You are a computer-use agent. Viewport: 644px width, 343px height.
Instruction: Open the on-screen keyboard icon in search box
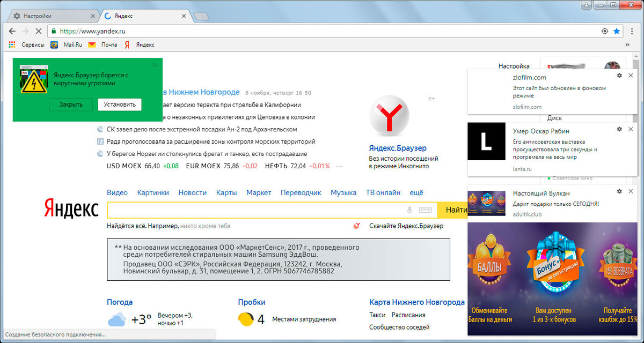[426, 210]
